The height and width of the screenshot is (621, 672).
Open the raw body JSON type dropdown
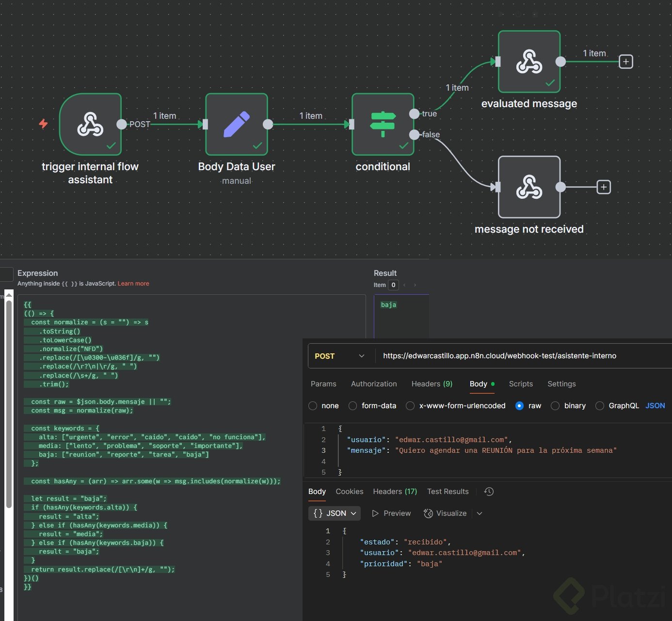tap(655, 406)
